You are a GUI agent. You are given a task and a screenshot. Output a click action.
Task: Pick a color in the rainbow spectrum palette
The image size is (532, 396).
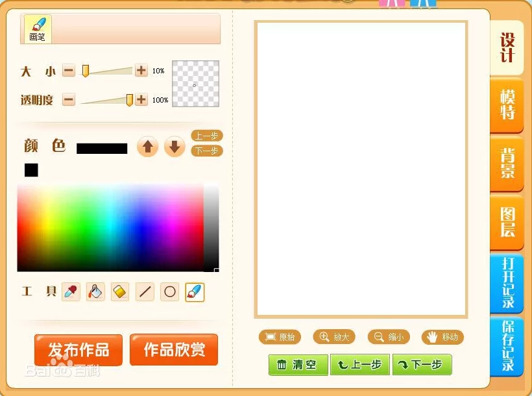tap(110, 228)
